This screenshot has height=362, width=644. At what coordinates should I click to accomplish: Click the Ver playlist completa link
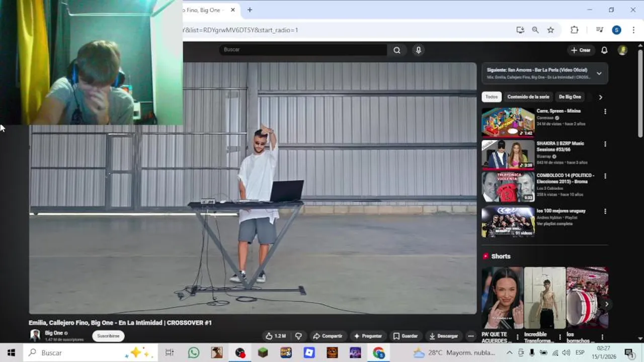(x=554, y=224)
